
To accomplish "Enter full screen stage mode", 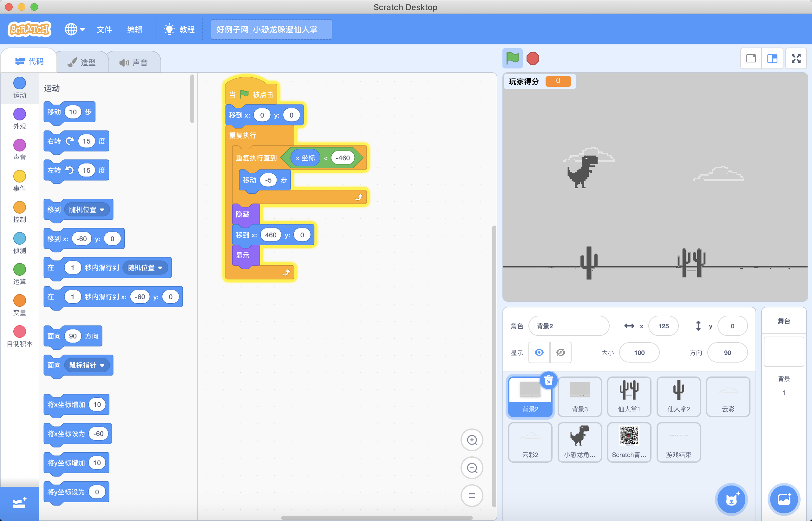I will coord(796,59).
